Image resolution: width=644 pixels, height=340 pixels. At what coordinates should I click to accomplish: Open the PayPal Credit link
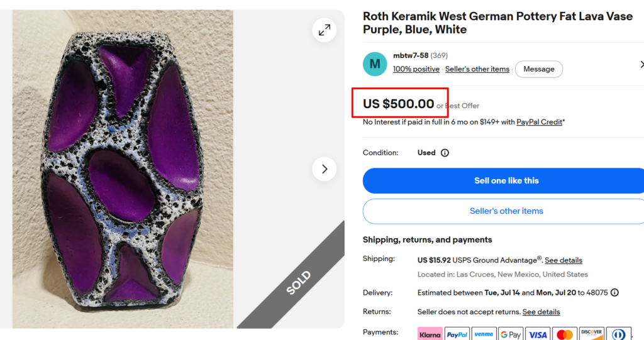pos(539,122)
